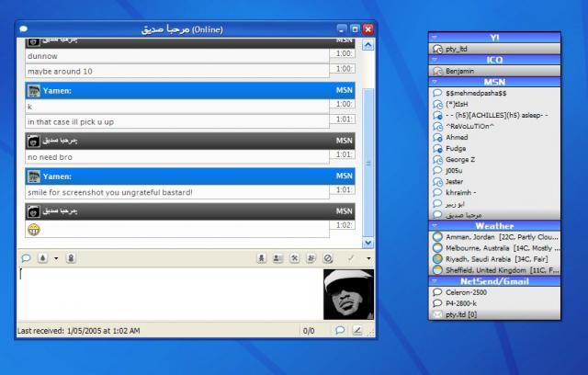588x375 pixels.
Task: Click the sun icon next to Riyadh
Action: point(437,259)
